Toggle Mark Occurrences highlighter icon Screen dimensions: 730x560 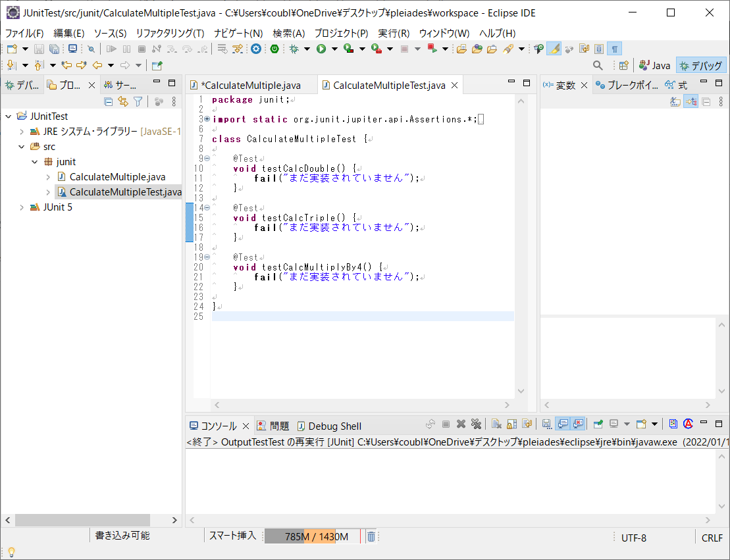click(x=554, y=49)
